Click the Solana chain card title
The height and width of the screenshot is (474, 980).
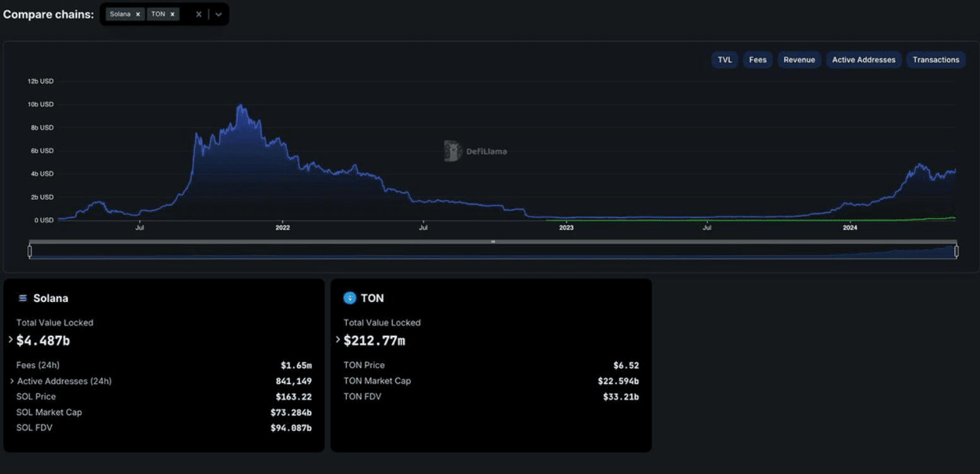[50, 298]
